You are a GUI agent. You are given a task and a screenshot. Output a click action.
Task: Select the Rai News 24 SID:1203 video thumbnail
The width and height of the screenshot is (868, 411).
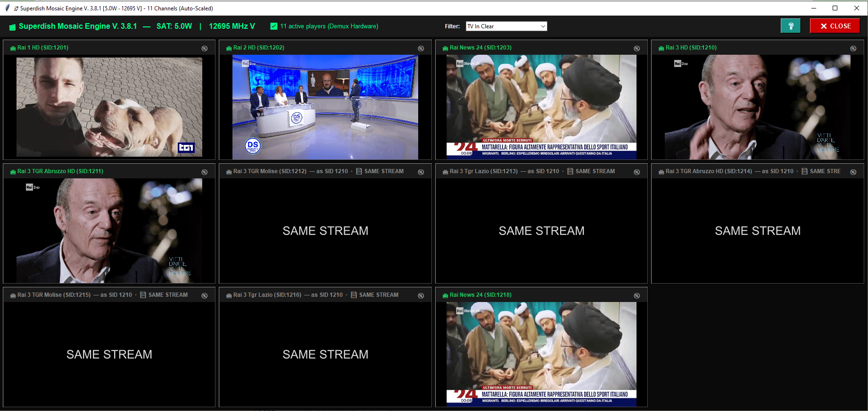coord(541,107)
